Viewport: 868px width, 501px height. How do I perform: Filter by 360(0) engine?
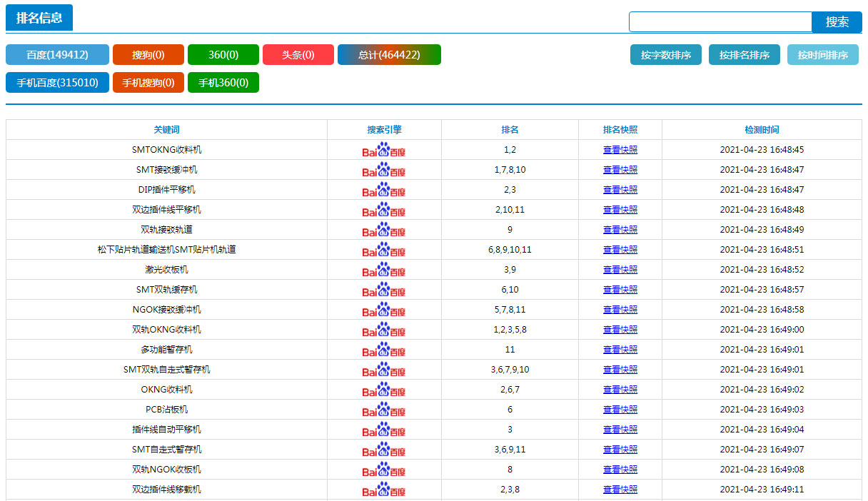223,55
